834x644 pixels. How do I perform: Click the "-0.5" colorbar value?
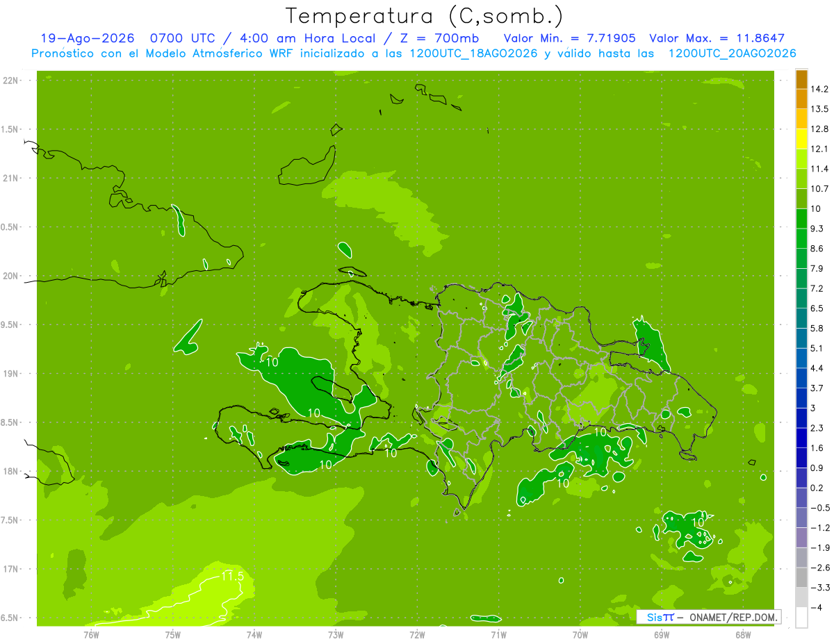[x=819, y=508]
